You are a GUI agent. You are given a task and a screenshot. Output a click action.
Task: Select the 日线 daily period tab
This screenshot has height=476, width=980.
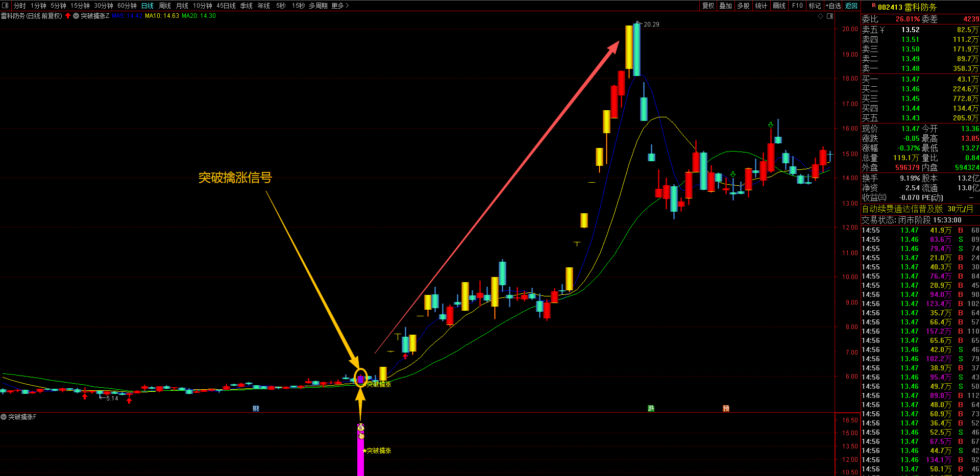tap(148, 6)
